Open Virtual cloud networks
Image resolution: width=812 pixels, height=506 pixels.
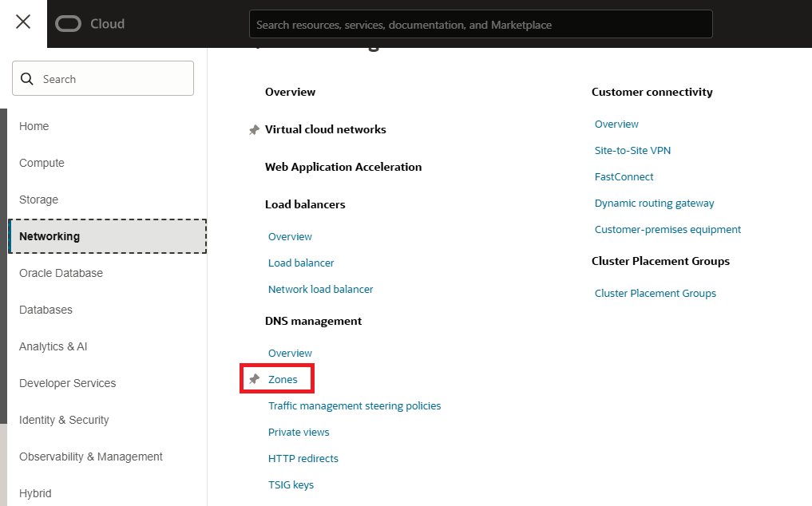click(325, 129)
